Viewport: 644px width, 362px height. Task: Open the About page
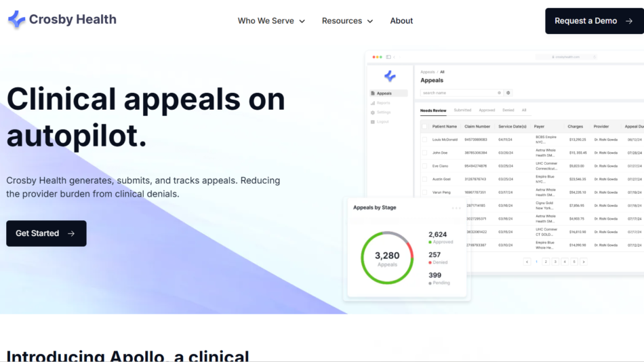coord(401,21)
